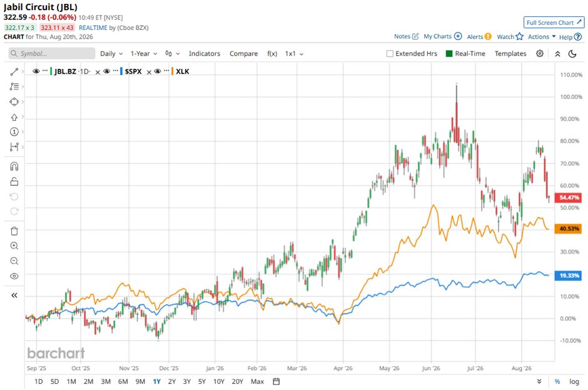The width and height of the screenshot is (588, 390).
Task: Enable the magnet snap tool
Action: [14, 167]
